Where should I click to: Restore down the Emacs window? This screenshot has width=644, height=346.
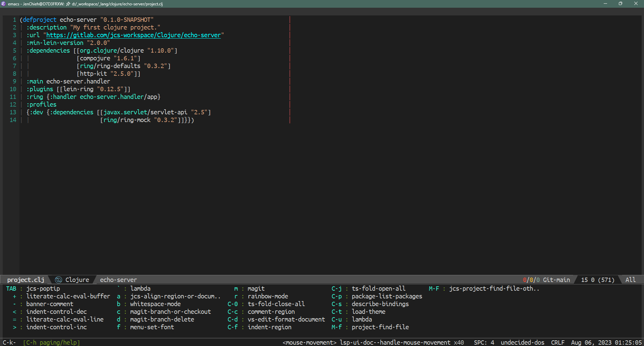[x=620, y=4]
